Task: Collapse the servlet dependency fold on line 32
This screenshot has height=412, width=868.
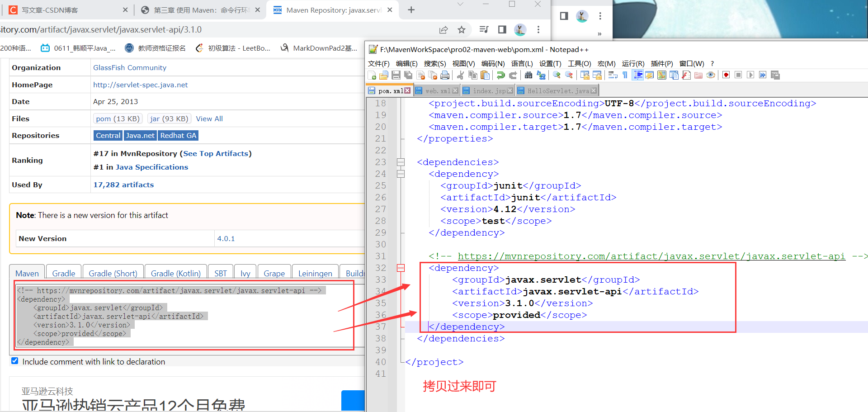Action: pyautogui.click(x=401, y=268)
